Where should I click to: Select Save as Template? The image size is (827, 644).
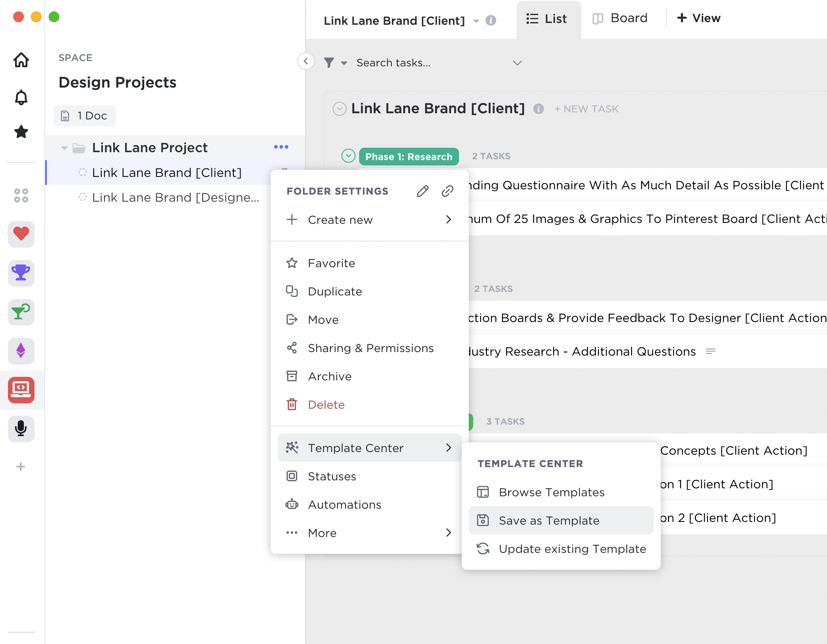coord(548,521)
